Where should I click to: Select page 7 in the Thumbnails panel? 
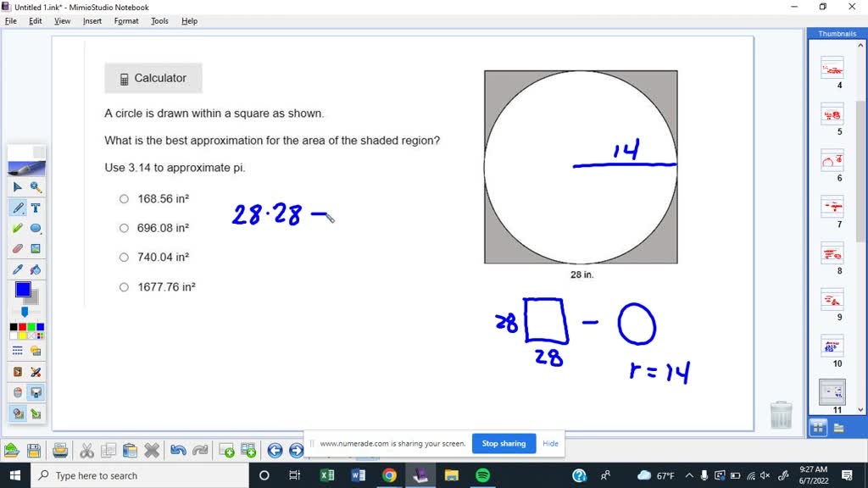[x=833, y=208]
